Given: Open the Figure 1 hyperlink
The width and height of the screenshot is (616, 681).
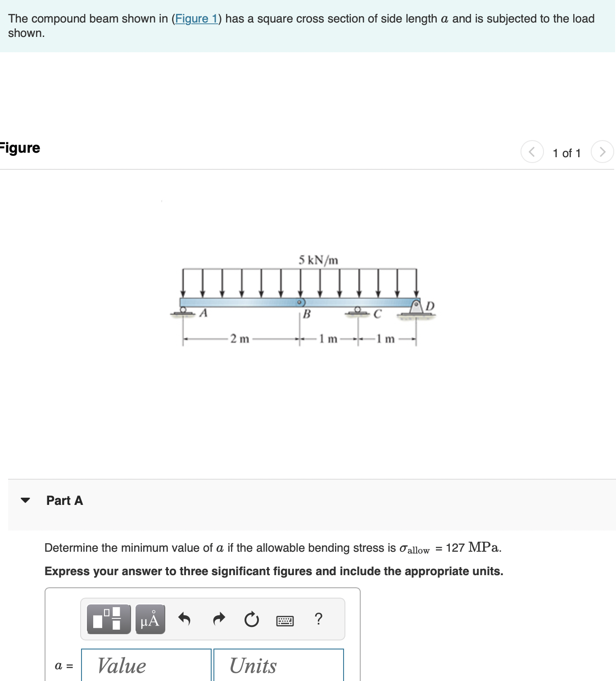Looking at the screenshot, I should (197, 19).
